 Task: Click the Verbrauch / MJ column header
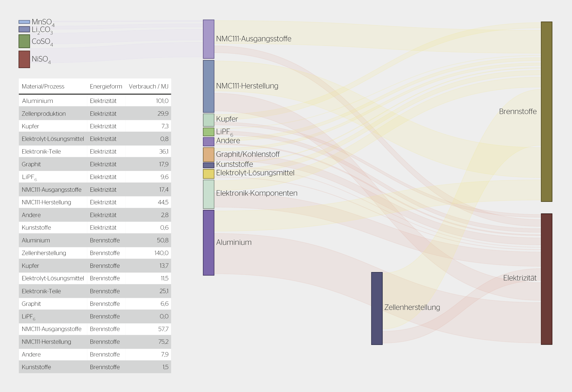click(x=148, y=86)
